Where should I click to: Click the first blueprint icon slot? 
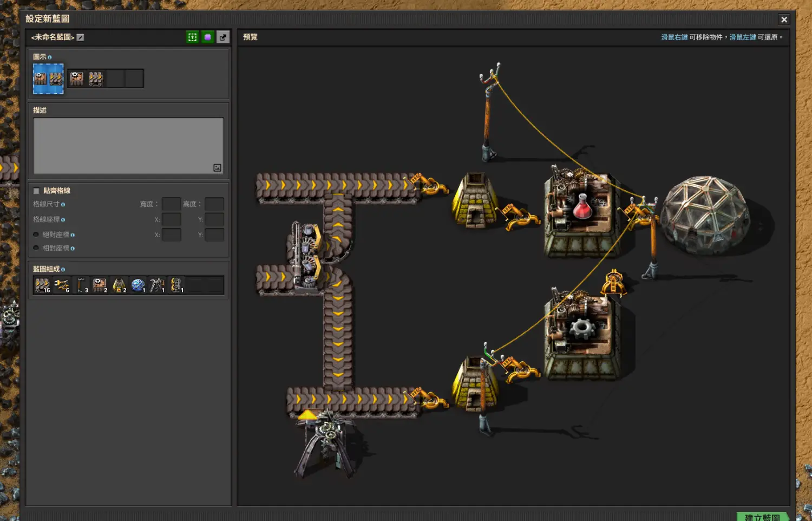click(x=76, y=79)
